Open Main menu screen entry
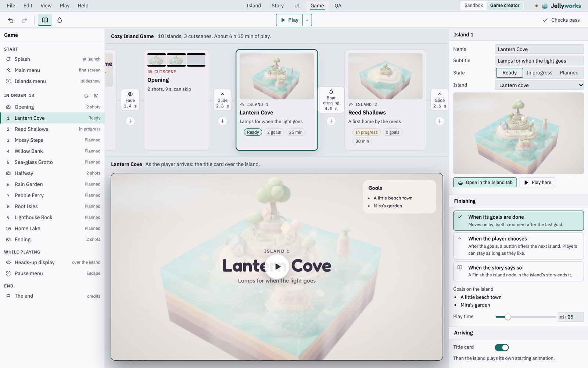The width and height of the screenshot is (588, 368). (52, 70)
